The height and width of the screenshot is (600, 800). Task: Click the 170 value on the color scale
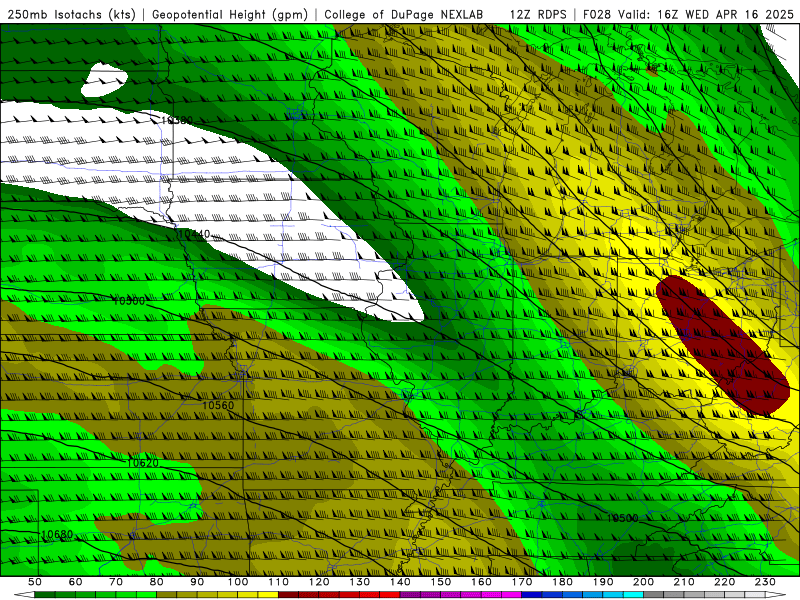point(522,582)
